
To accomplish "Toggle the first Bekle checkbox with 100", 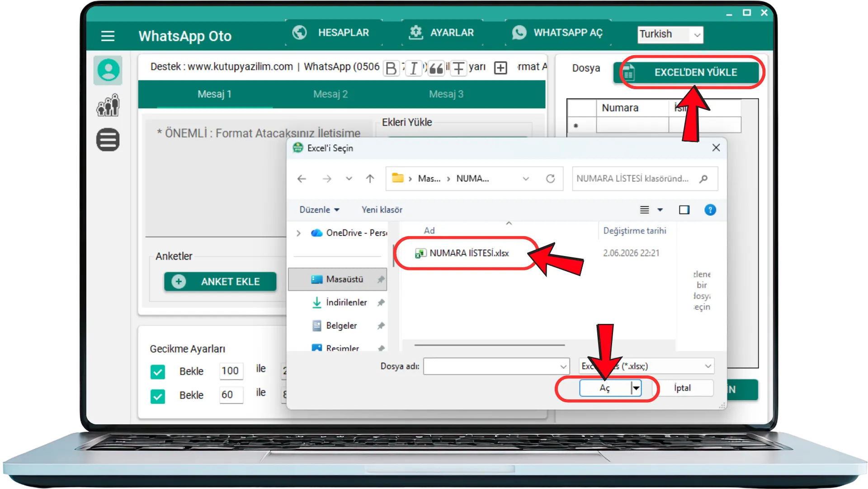I will (158, 372).
